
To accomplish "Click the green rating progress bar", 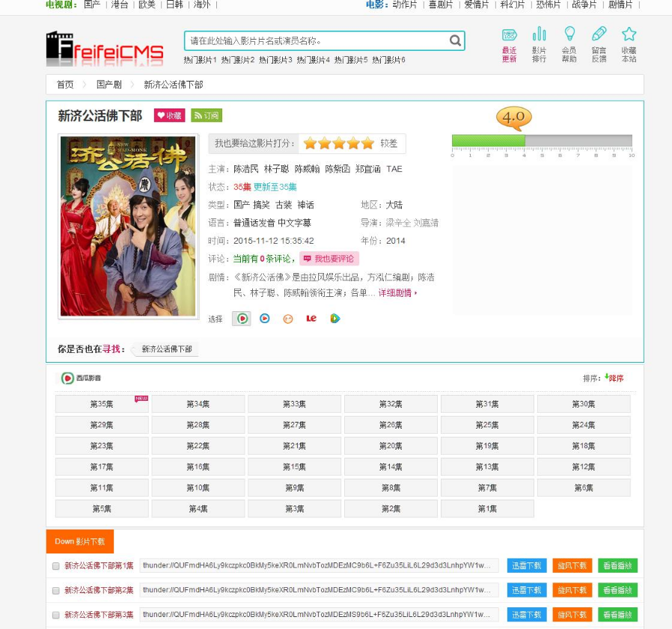I will pyautogui.click(x=488, y=141).
